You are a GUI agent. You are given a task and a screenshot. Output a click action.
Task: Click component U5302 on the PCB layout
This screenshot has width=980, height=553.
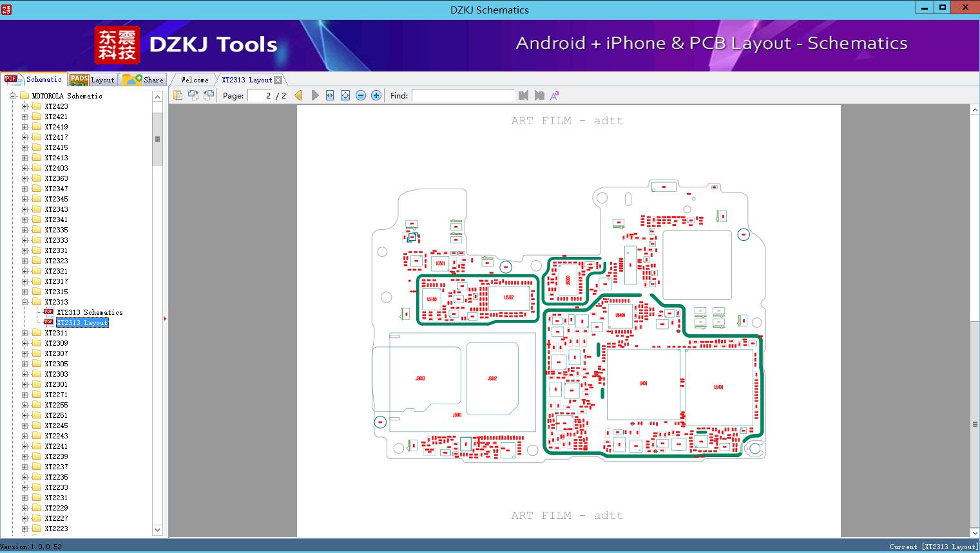point(509,297)
